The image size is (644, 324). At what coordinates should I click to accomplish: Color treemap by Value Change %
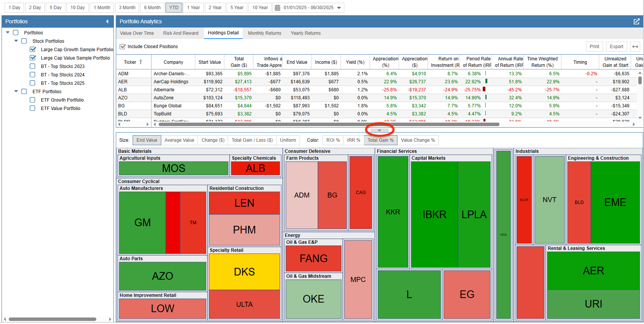(x=418, y=140)
